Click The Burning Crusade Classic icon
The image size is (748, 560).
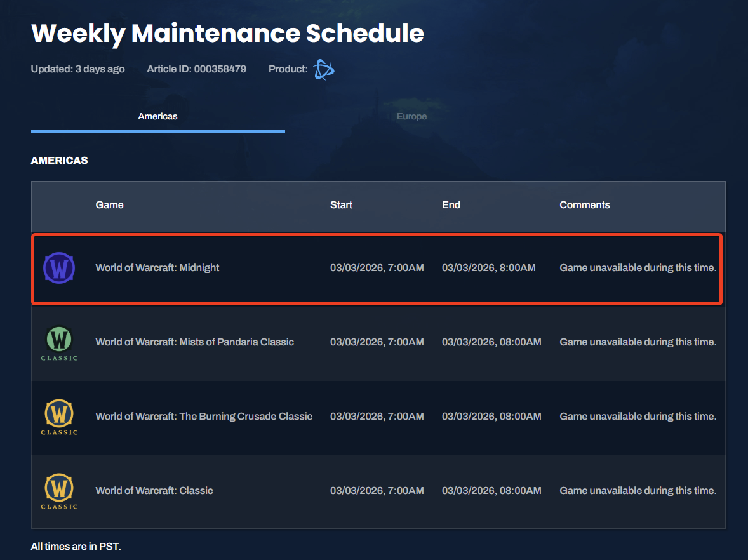(59, 417)
